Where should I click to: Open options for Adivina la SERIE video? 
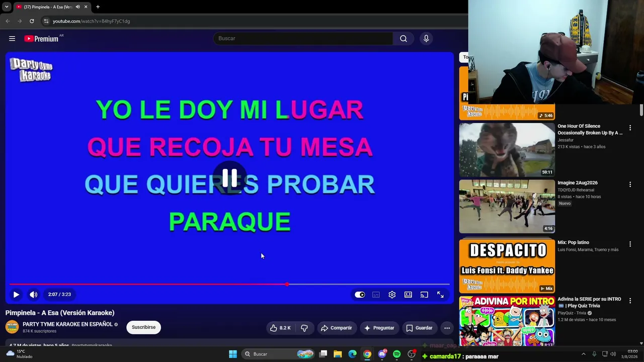pos(630,301)
